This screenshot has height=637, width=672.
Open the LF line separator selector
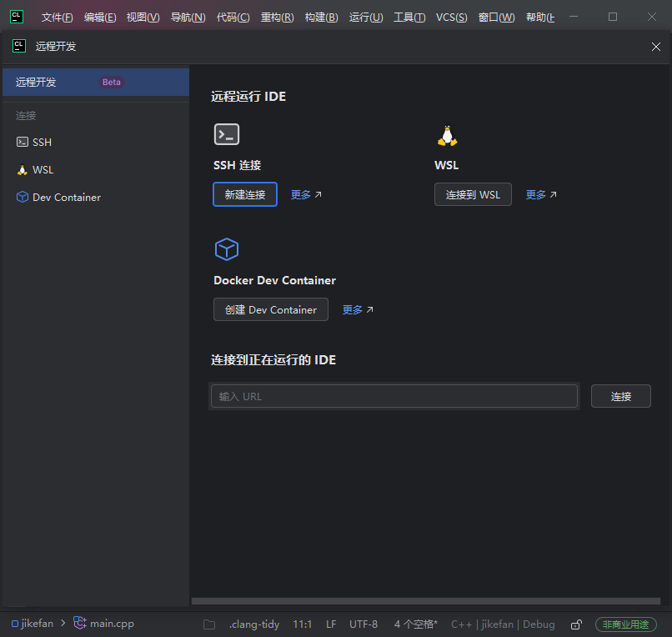click(x=331, y=624)
